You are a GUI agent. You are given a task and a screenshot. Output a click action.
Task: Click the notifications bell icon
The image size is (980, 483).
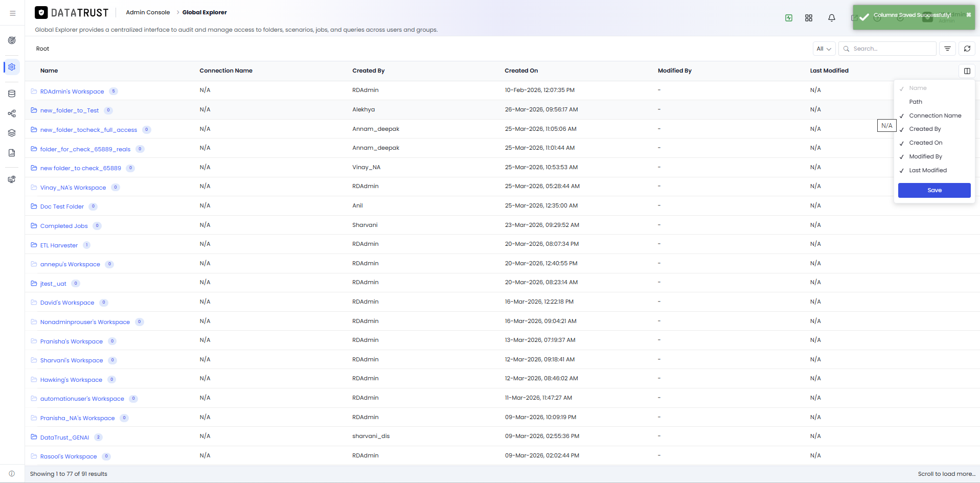[x=832, y=18]
